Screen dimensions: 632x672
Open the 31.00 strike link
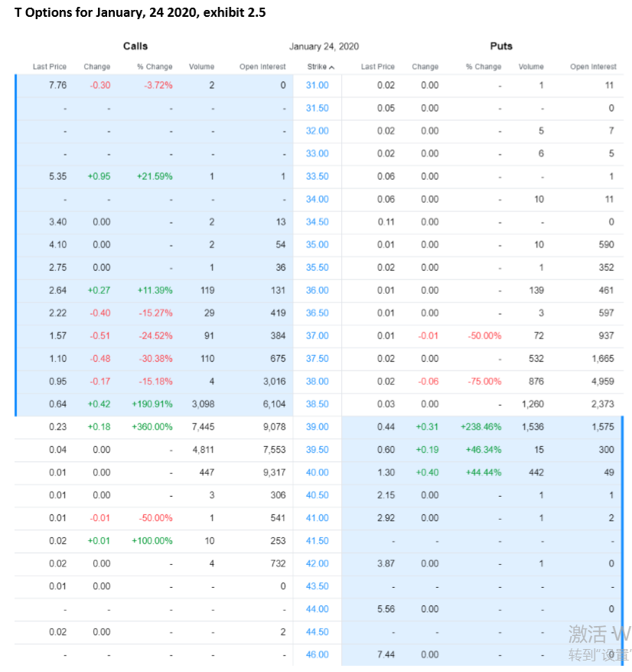tap(316, 85)
